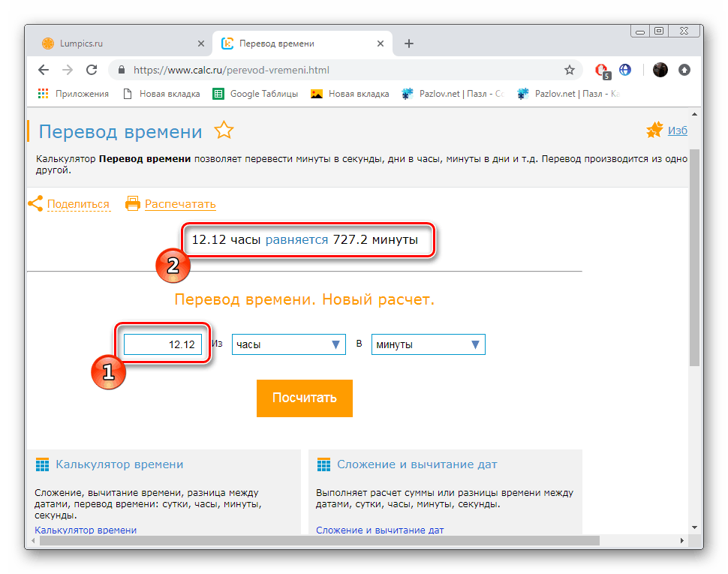Bookmark page via star in address bar
This screenshot has width=728, height=574.
[570, 70]
